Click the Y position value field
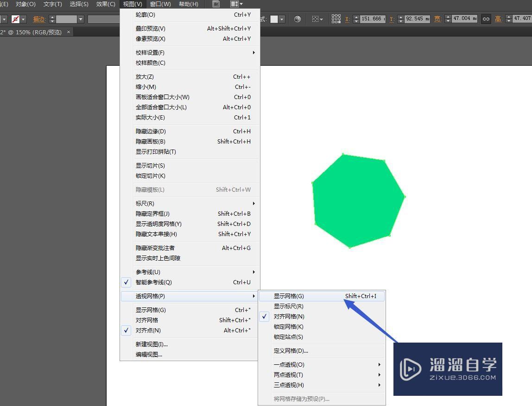 coord(418,19)
